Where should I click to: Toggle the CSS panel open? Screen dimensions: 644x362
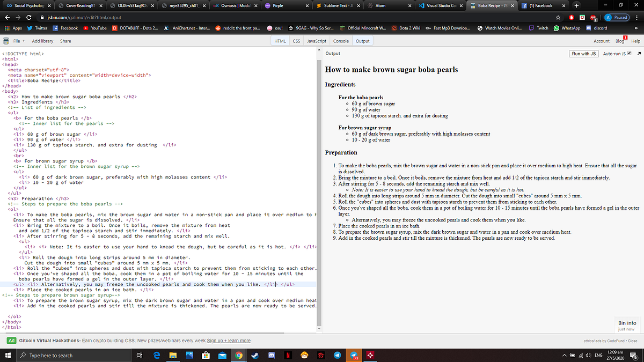296,40
